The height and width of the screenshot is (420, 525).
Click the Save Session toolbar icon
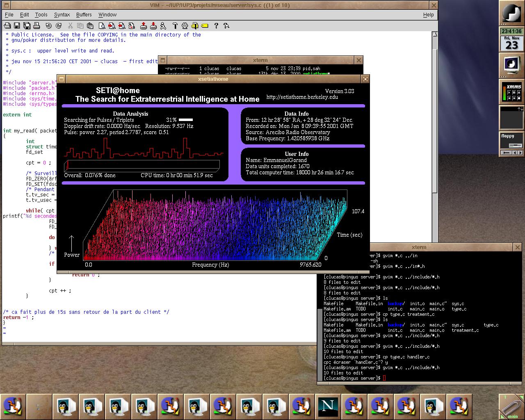[153, 25]
